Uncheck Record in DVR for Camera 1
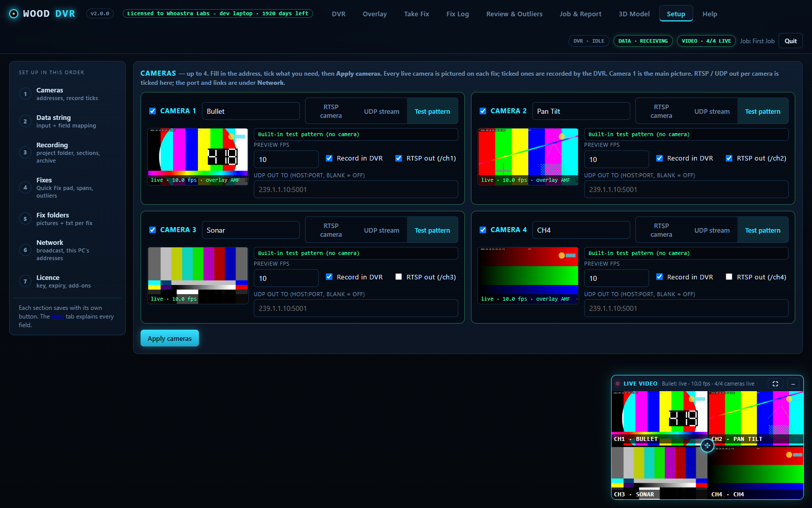Image resolution: width=812 pixels, height=508 pixels. point(329,158)
